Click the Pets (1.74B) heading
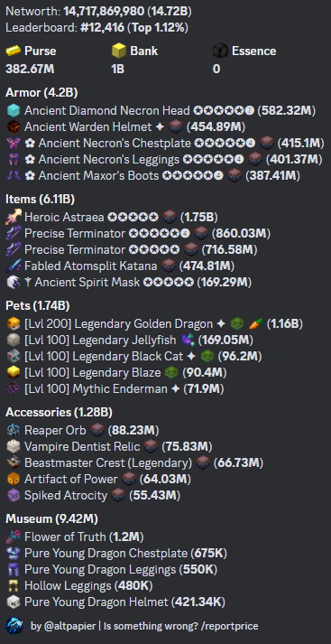331x644 pixels. [37, 306]
